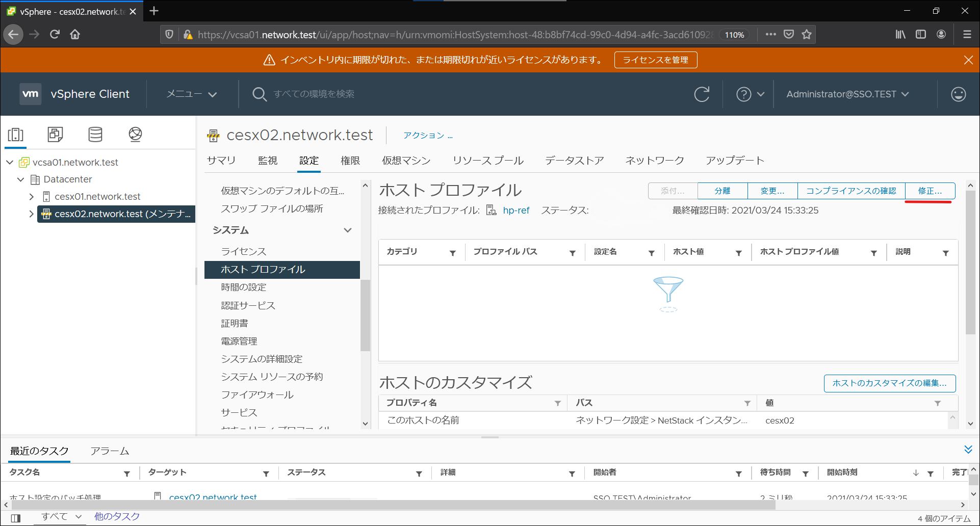This screenshot has height=526, width=980.
Task: Open VMs and Templates inventory view
Action: 55,135
